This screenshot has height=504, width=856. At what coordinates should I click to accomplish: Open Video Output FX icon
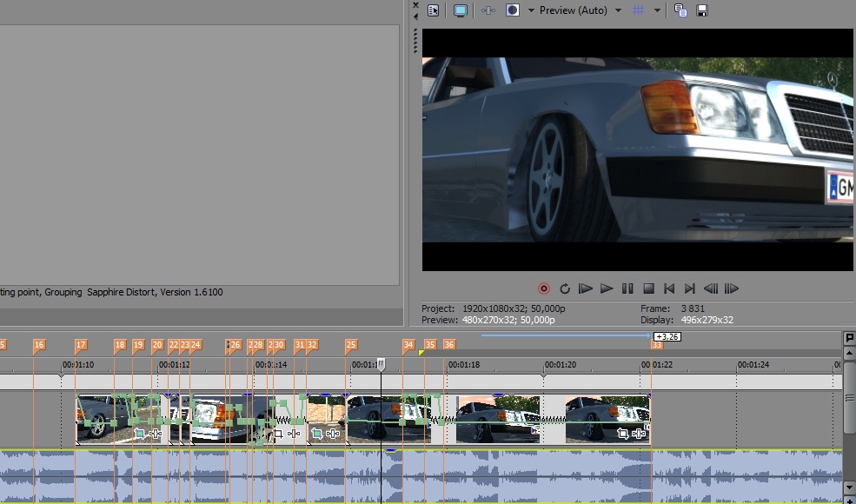488,10
